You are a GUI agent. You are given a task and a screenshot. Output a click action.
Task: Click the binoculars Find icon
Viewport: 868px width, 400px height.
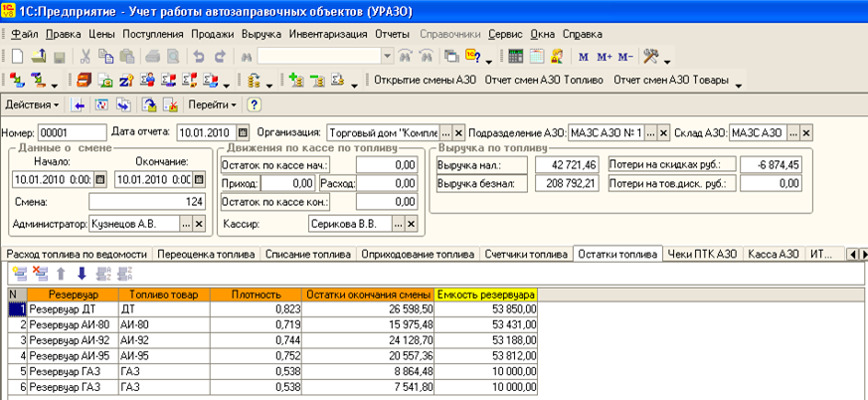247,57
